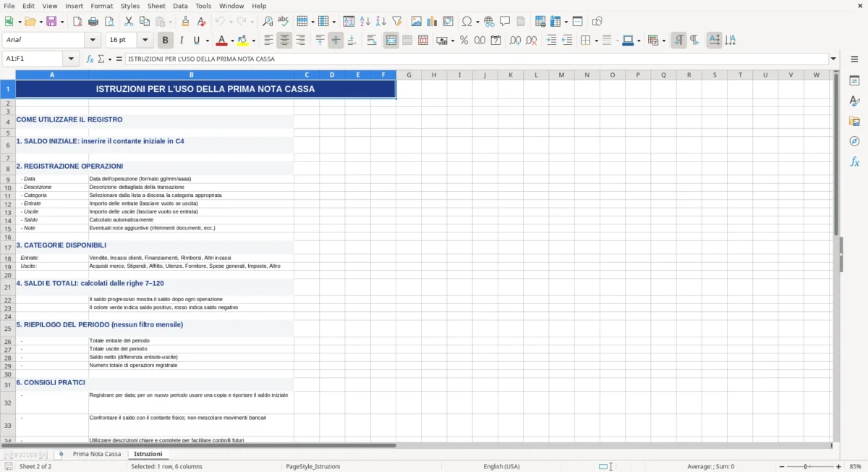Image resolution: width=868 pixels, height=472 pixels.
Task: Toggle Merge and Center Cells button
Action: pyautogui.click(x=391, y=41)
